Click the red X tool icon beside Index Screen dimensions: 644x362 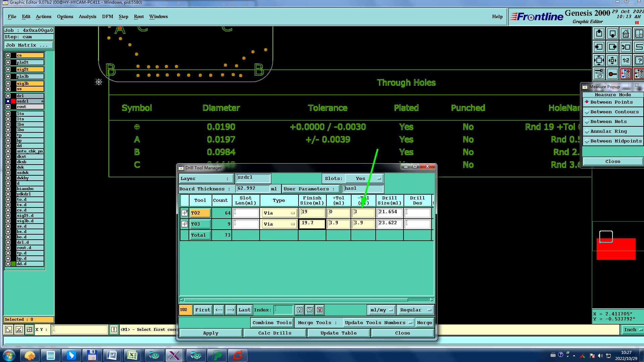point(320,310)
